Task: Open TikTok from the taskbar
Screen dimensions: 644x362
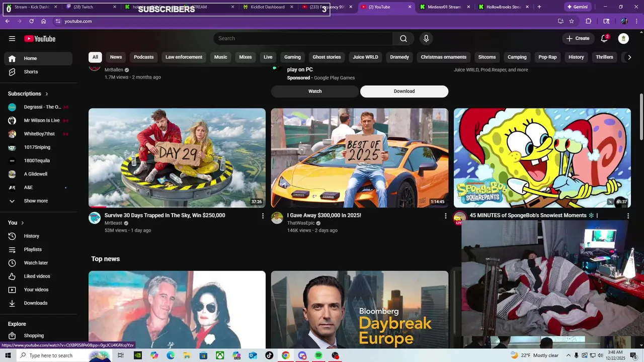Action: point(269,355)
